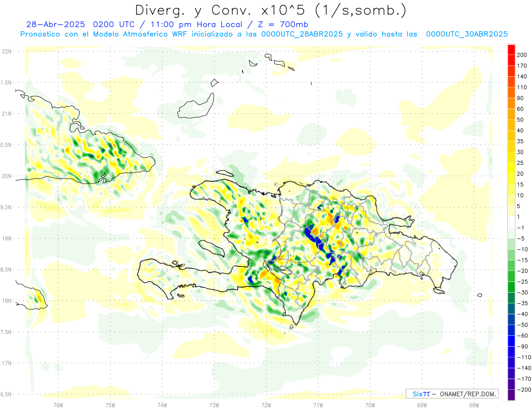Click the -50 value on color scale
532x411 pixels.
(x=522, y=325)
